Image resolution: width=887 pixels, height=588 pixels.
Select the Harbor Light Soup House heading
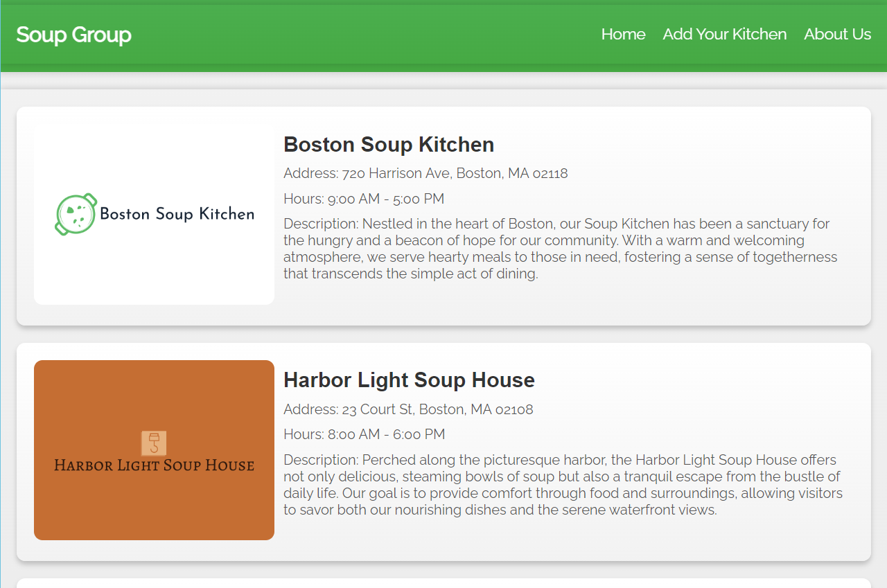point(409,380)
